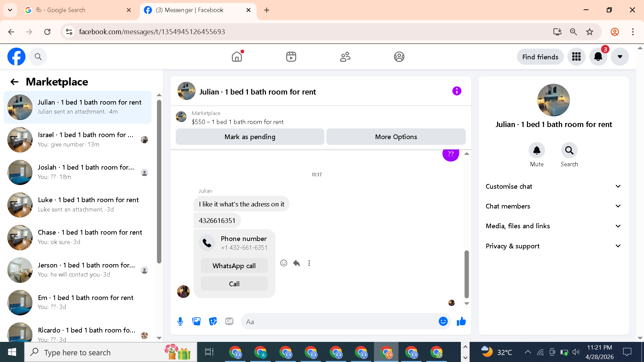Screen dimensions: 644x362
Task: Attach a photo using the image icon
Action: [196, 321]
